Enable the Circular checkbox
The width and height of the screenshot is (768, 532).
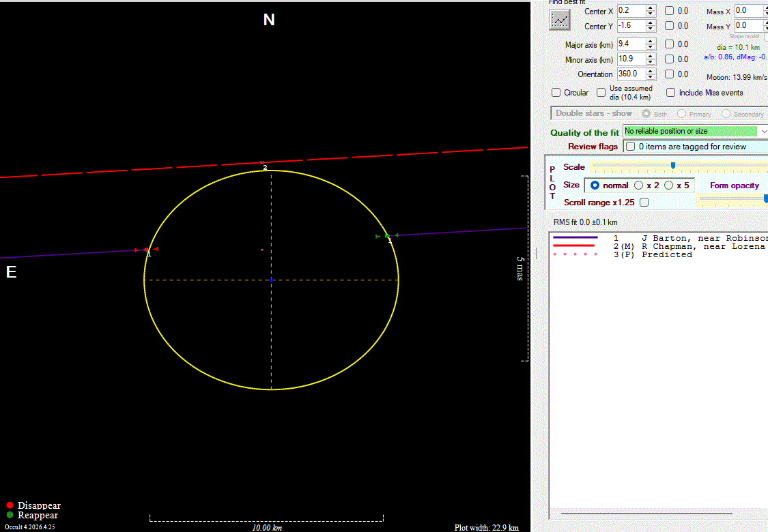[x=556, y=93]
